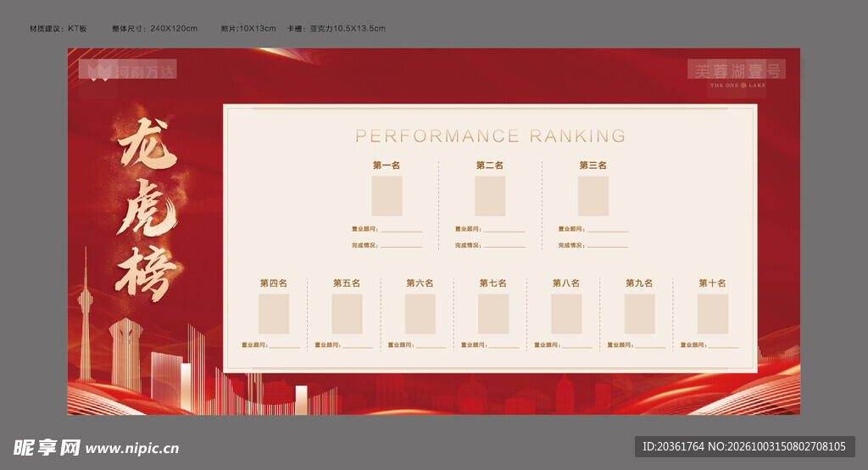Click the 第八名 label
This screenshot has width=868, height=470.
click(565, 283)
